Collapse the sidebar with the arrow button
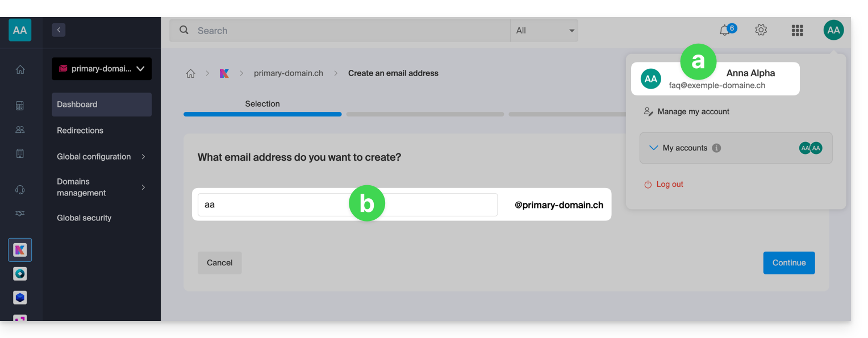Screen dimensions: 868x338 pyautogui.click(x=59, y=30)
